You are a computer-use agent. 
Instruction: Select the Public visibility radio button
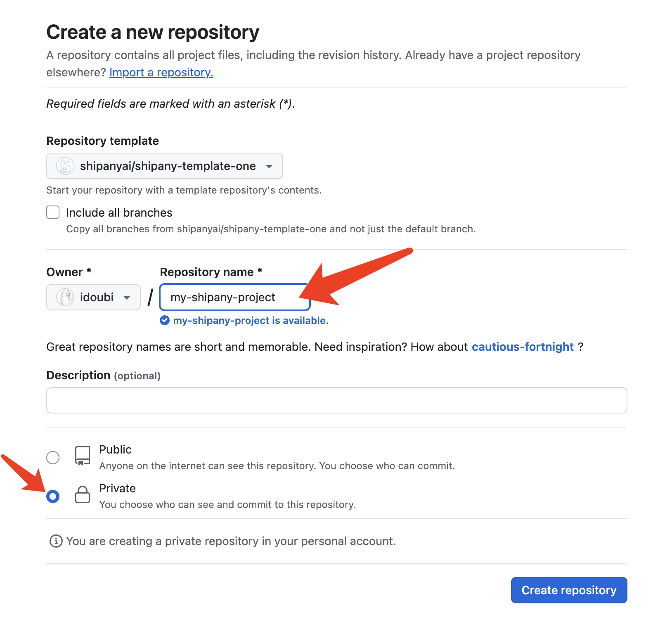click(53, 458)
